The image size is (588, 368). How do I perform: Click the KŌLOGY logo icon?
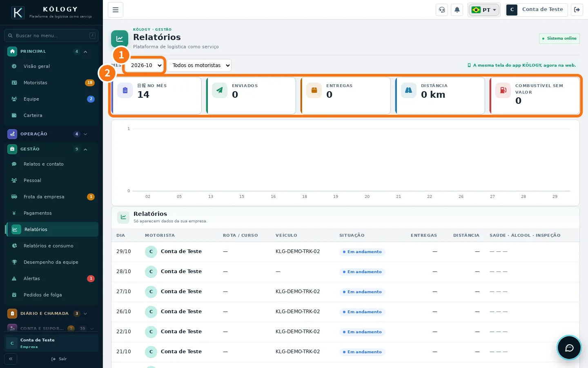(x=18, y=13)
